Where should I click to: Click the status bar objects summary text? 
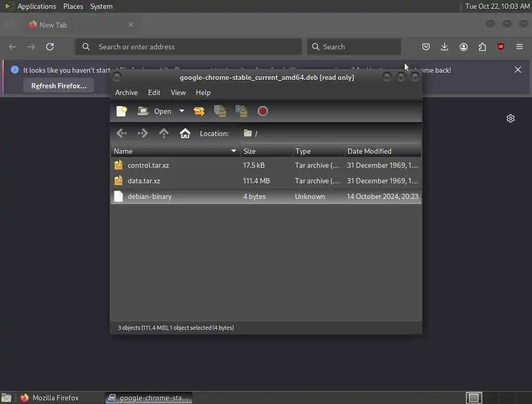tap(176, 328)
